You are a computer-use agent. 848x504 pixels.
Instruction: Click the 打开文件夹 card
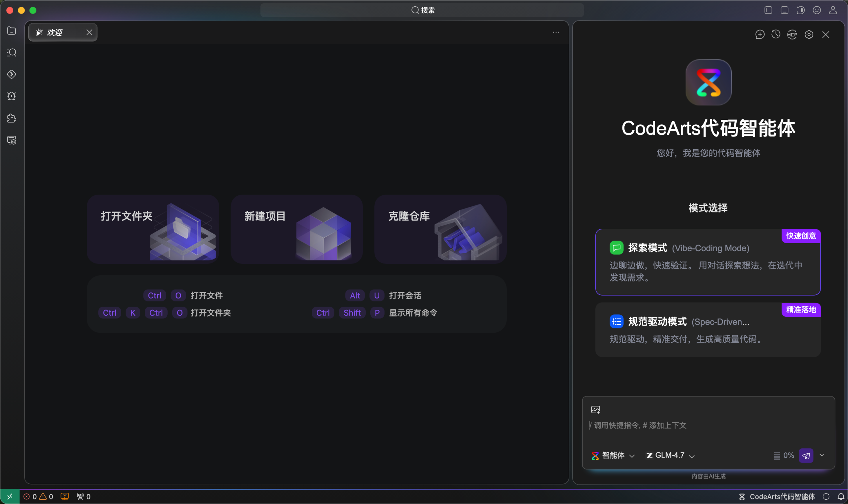pyautogui.click(x=153, y=229)
